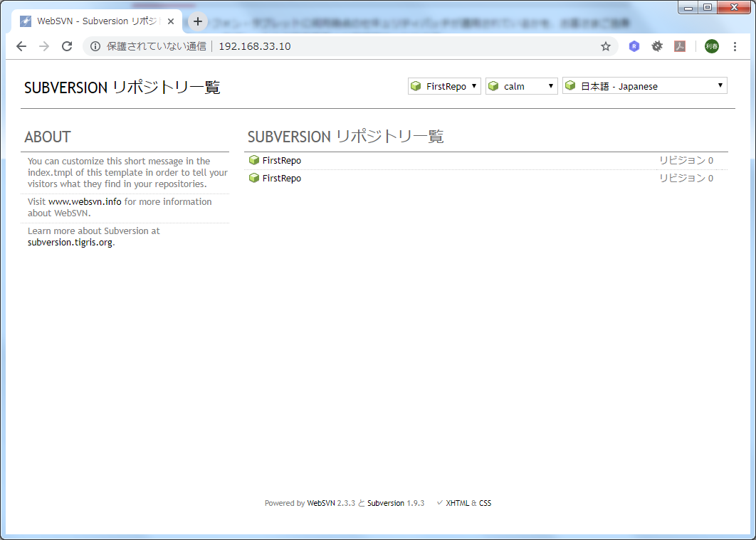Click the site info icon in address bar

coord(95,46)
